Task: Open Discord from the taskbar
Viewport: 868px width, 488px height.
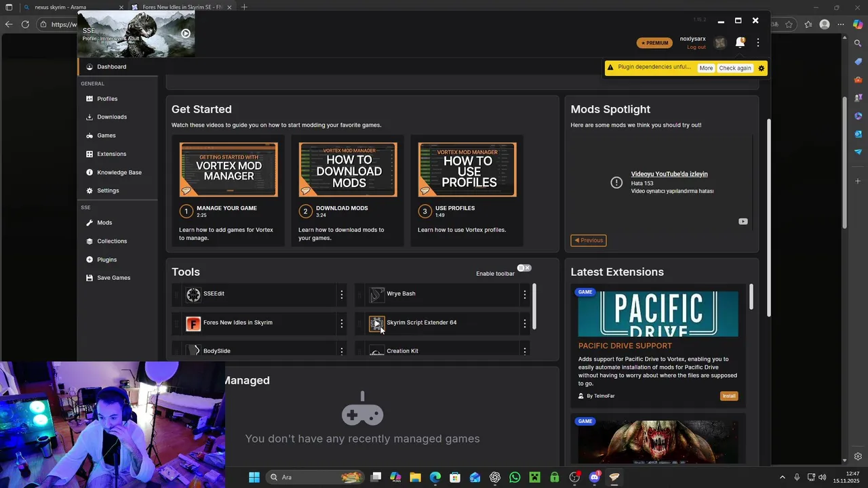Action: [x=595, y=477]
